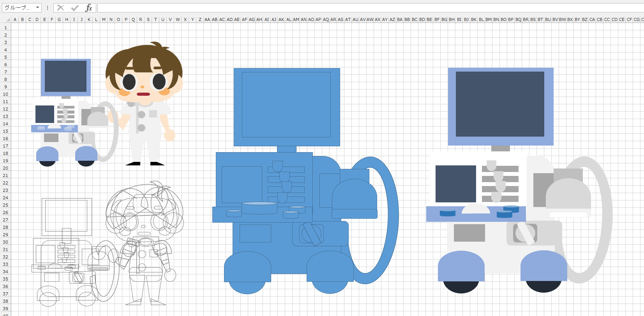This screenshot has width=644, height=316.
Task: Select column BK header
Action: point(474,19)
